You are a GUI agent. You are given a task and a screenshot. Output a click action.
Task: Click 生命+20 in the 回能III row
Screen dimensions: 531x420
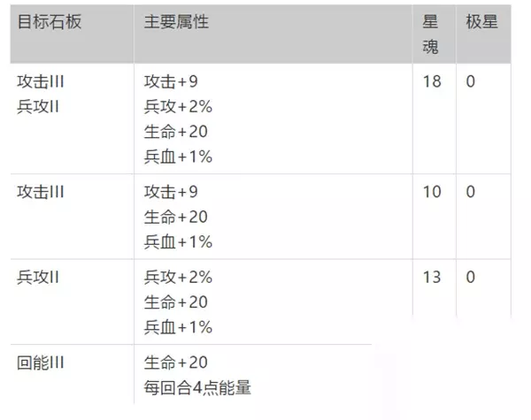click(x=175, y=363)
